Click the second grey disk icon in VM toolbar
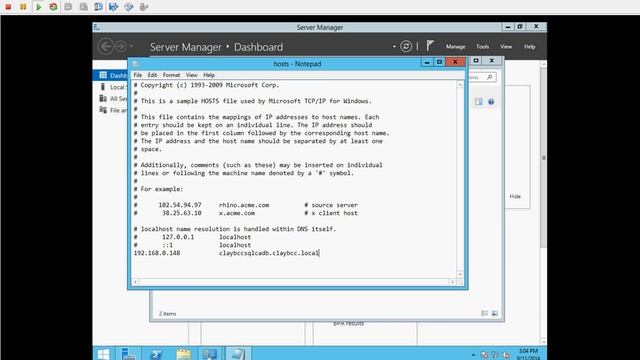 [x=83, y=7]
